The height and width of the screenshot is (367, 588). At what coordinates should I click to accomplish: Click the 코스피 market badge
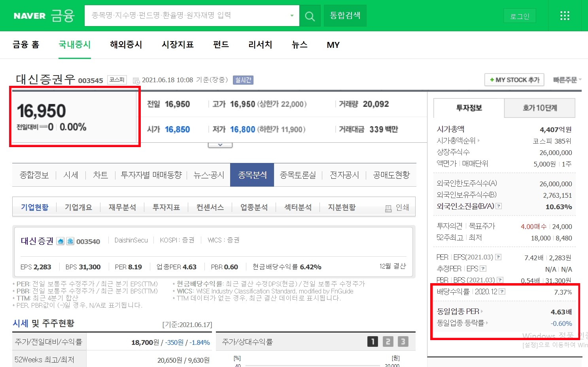coord(117,80)
